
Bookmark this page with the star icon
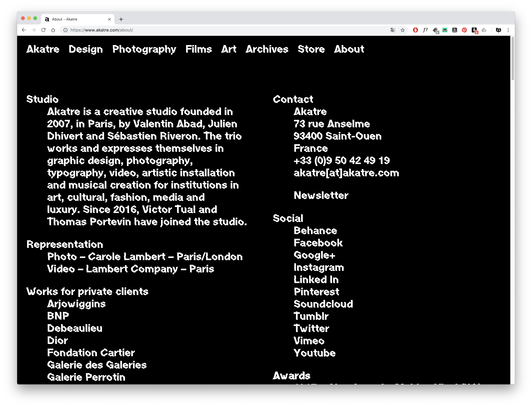[x=403, y=30]
